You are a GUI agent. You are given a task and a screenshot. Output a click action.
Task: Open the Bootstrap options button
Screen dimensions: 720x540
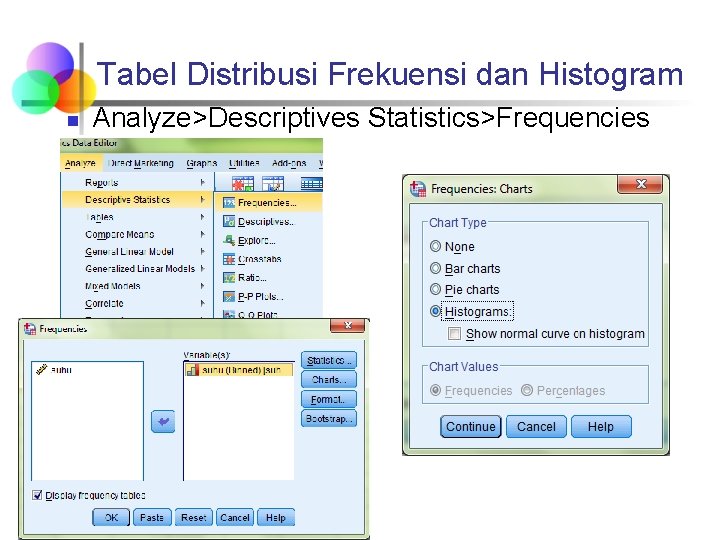329,419
